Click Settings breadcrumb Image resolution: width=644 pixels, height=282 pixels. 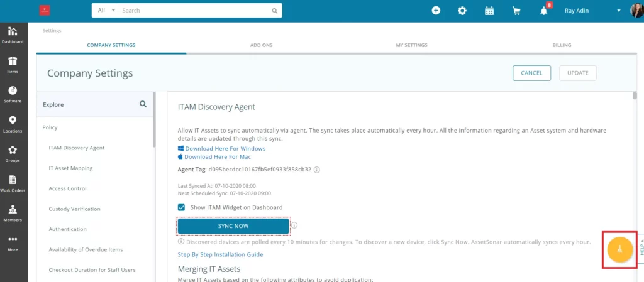(x=52, y=30)
